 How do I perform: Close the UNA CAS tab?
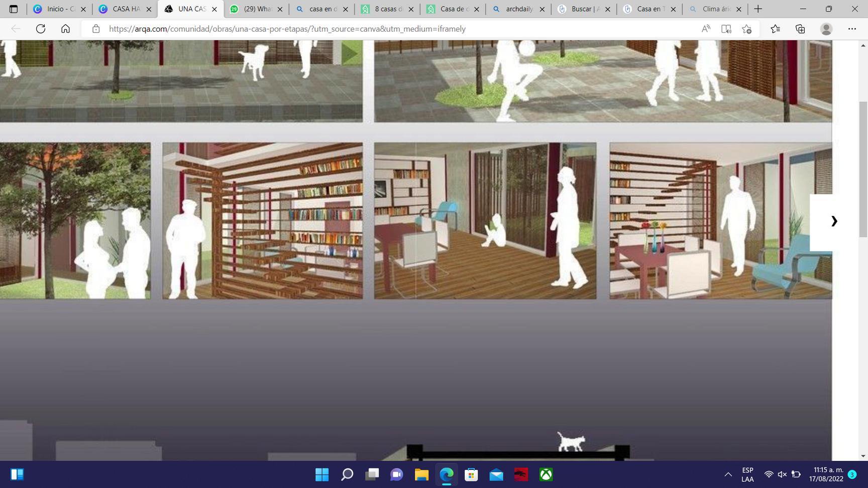coord(214,9)
